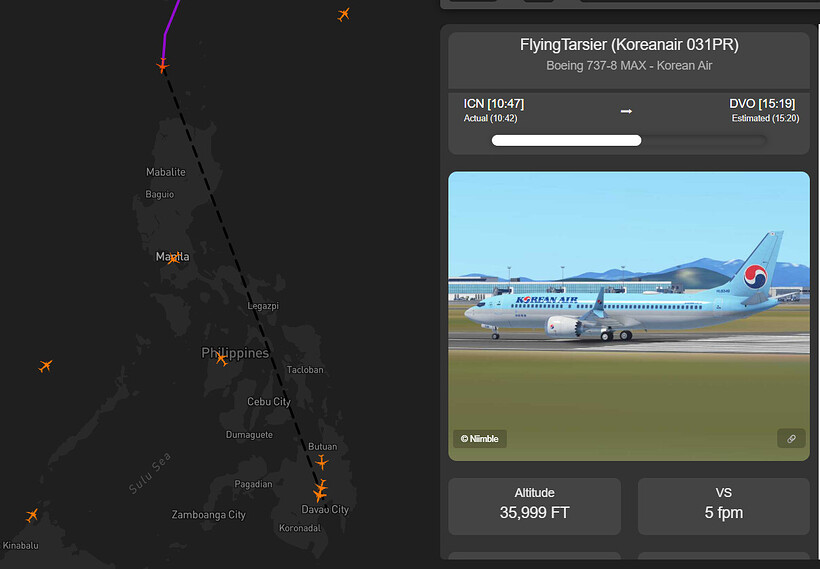Image resolution: width=820 pixels, height=569 pixels.
Task: Click the FlyingTarsier (Koreanair 031PR) title
Action: (629, 45)
